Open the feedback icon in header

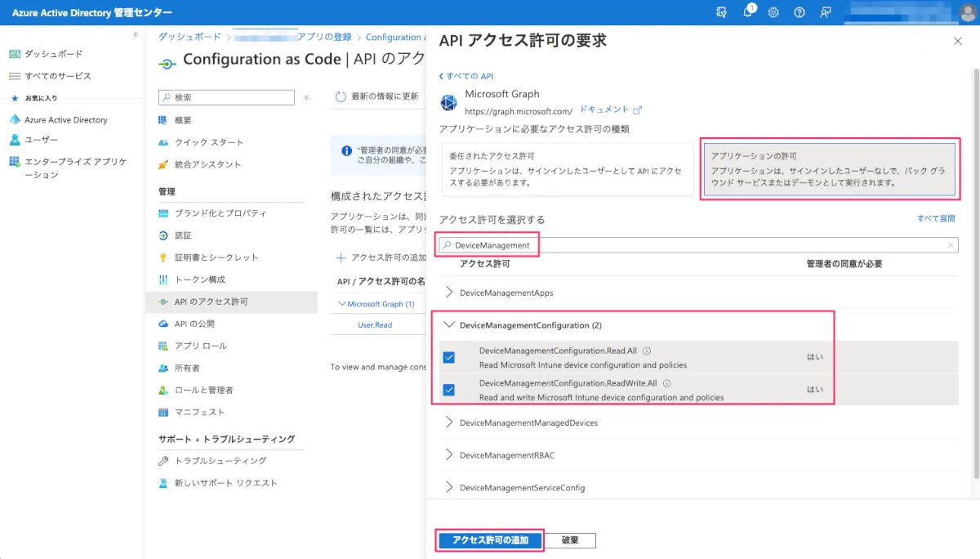826,12
